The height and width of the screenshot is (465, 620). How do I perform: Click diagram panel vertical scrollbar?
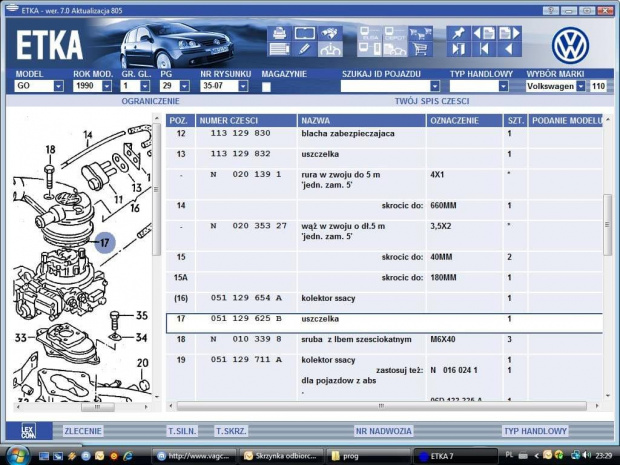point(157,190)
